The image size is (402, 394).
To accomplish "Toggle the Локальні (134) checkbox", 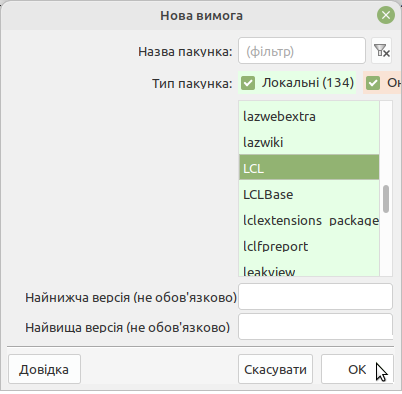I will click(248, 83).
